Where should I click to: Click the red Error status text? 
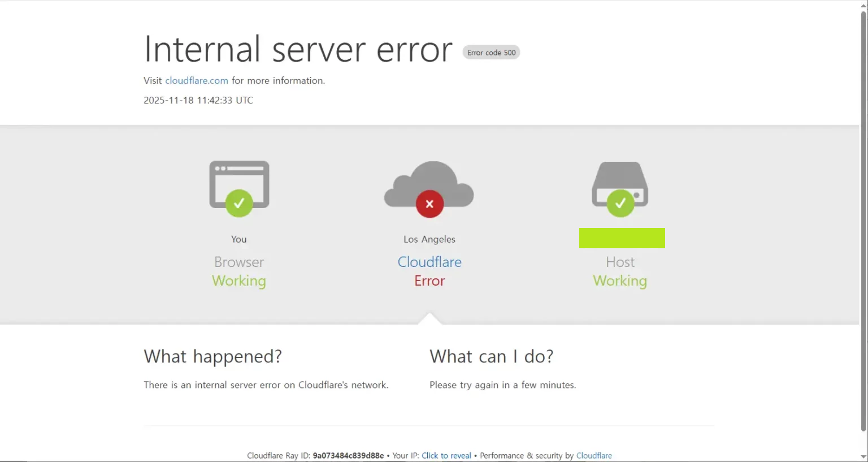pyautogui.click(x=429, y=281)
